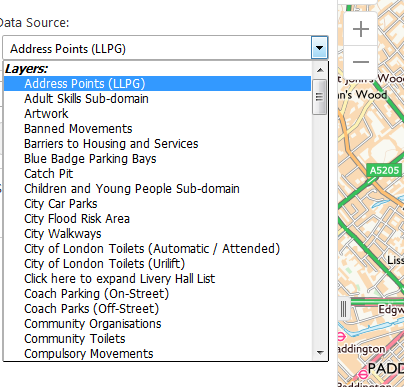Screen dimensions: 404x387
Task: Select Children and Young People Sub-domain
Action: (157, 189)
